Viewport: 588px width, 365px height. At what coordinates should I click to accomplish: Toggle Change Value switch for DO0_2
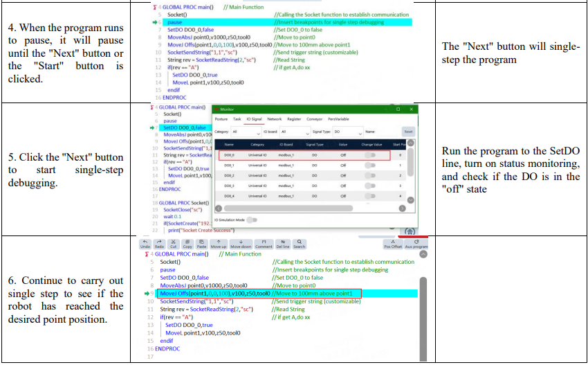coord(370,175)
